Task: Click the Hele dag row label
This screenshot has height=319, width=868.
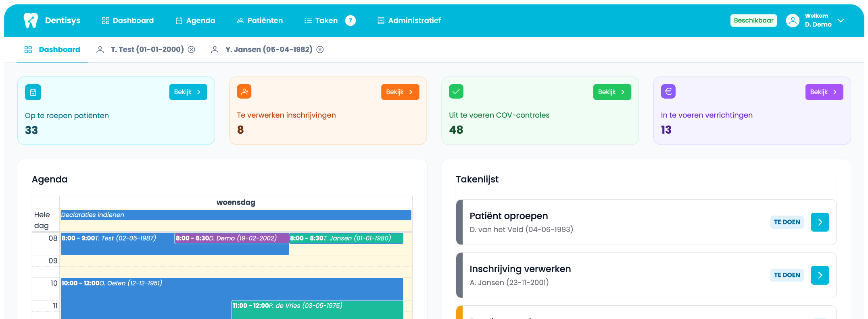Action: tap(42, 220)
